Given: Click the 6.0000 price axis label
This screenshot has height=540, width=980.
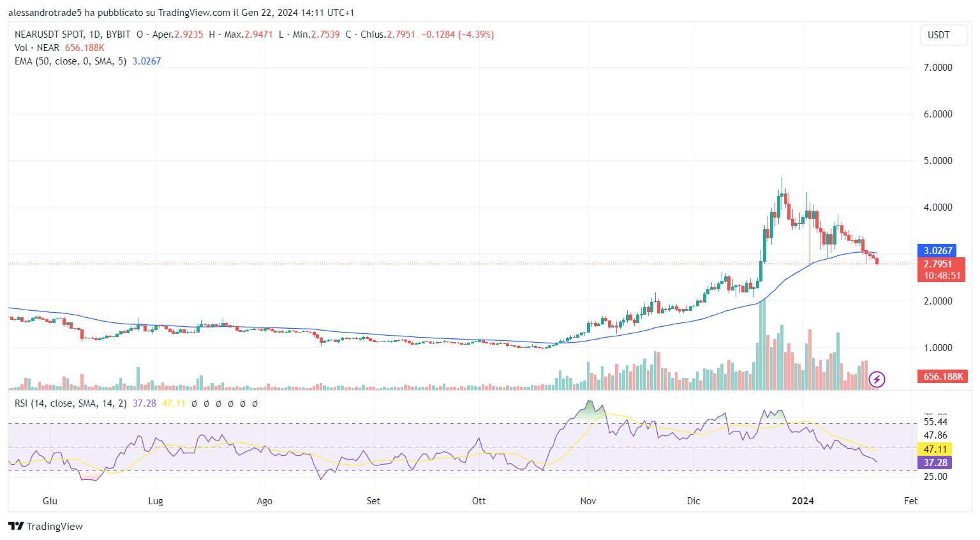Looking at the screenshot, I should (938, 114).
